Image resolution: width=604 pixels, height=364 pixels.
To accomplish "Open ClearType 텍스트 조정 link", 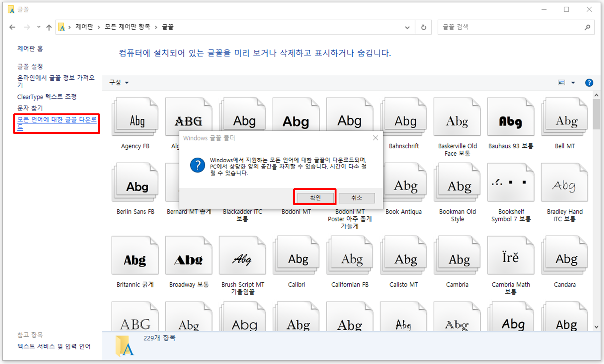I will (47, 97).
